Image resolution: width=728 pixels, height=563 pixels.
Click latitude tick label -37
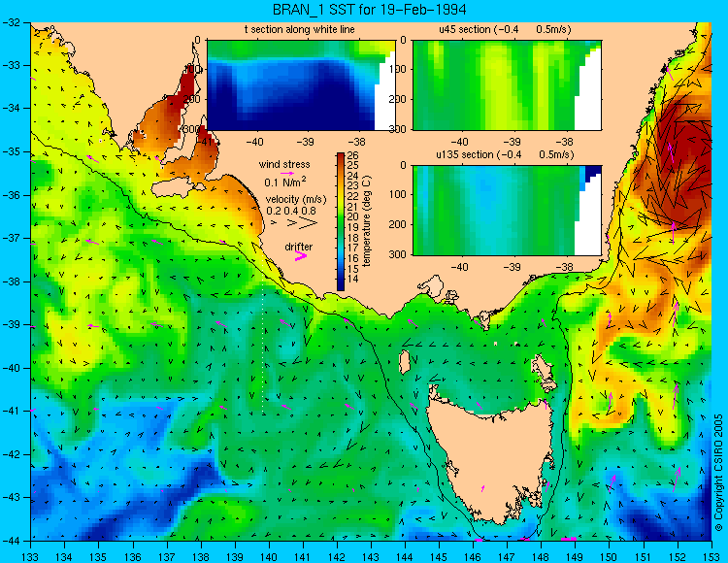pos(12,238)
